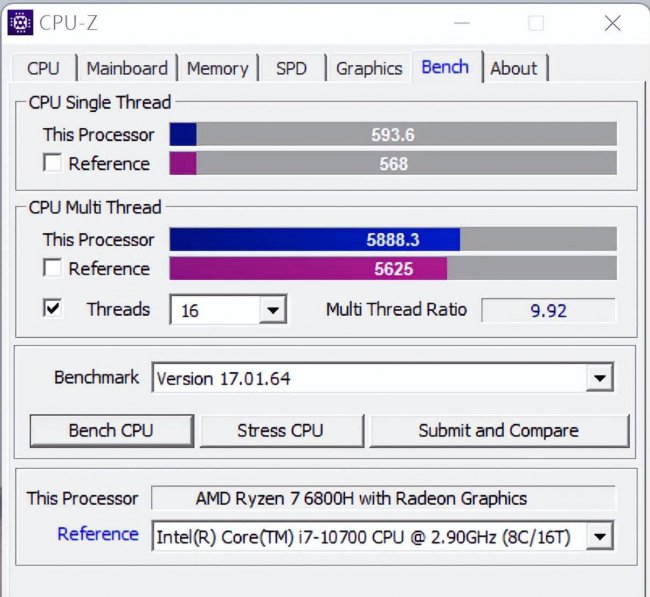Click the multi thread 5888.3 score bar

(393, 239)
